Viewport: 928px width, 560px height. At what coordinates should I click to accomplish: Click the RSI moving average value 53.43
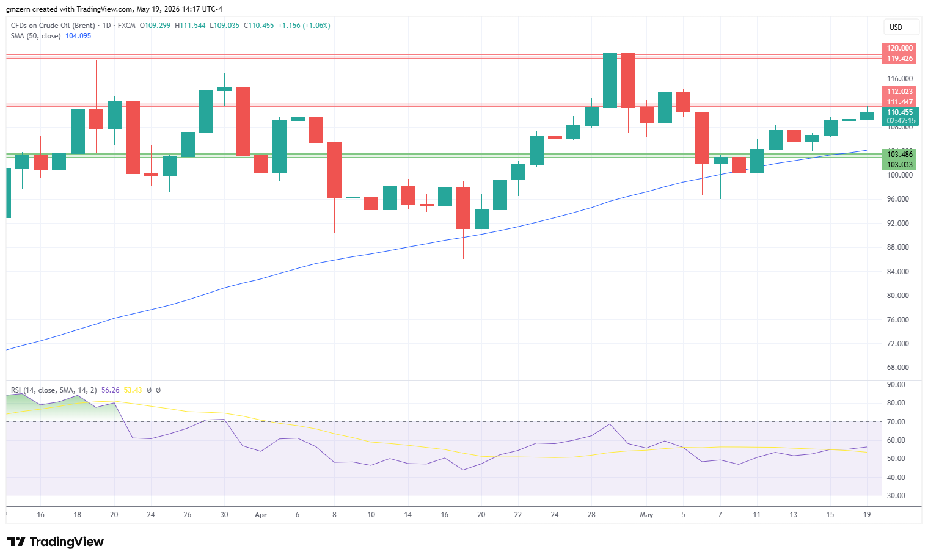pos(133,390)
